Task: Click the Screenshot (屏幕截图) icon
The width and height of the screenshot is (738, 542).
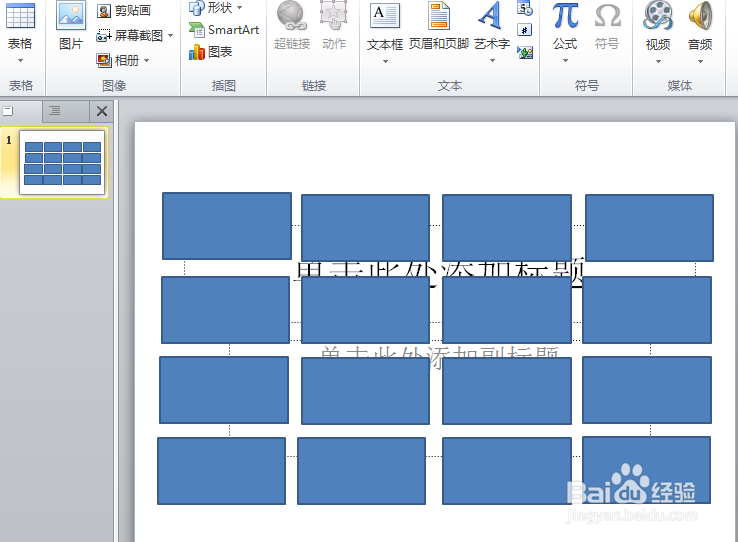Action: [x=104, y=35]
